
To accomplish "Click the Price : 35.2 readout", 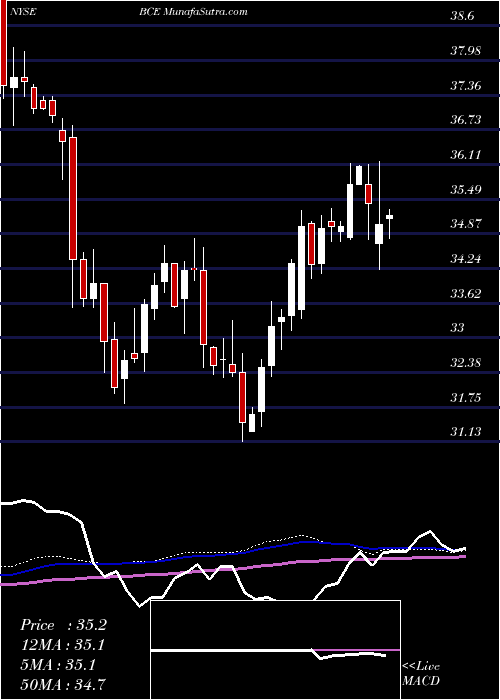I will pos(63,625).
